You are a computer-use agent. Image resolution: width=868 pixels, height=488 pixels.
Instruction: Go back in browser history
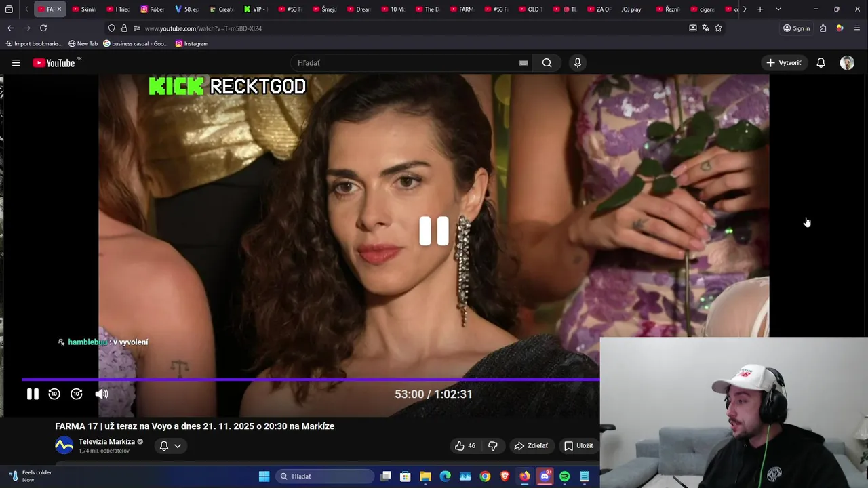[x=11, y=28]
